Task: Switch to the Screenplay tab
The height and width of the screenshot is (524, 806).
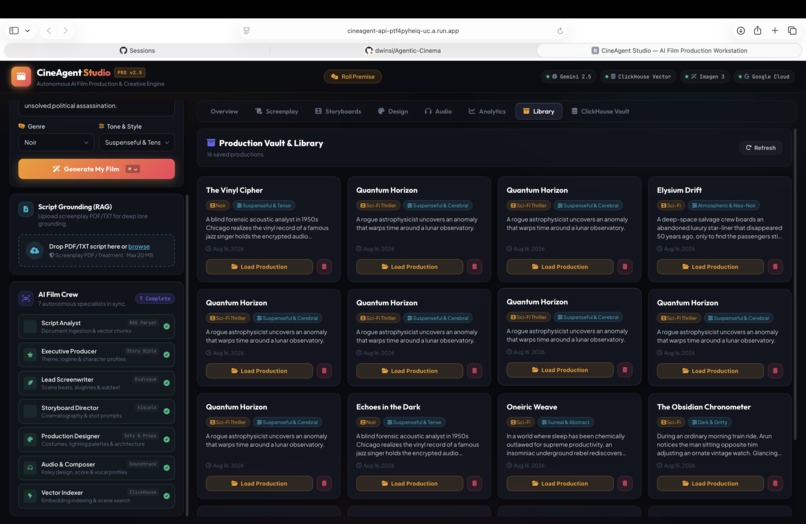Action: pos(277,111)
